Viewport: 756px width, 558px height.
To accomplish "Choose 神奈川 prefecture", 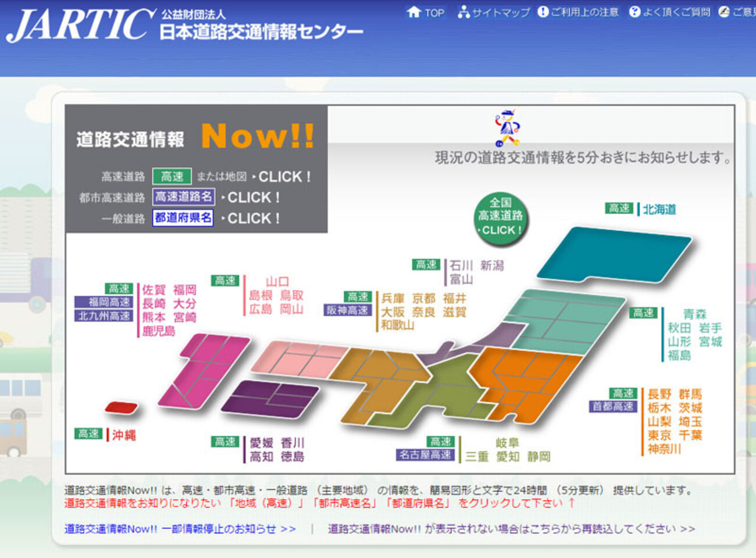I will pos(665,449).
